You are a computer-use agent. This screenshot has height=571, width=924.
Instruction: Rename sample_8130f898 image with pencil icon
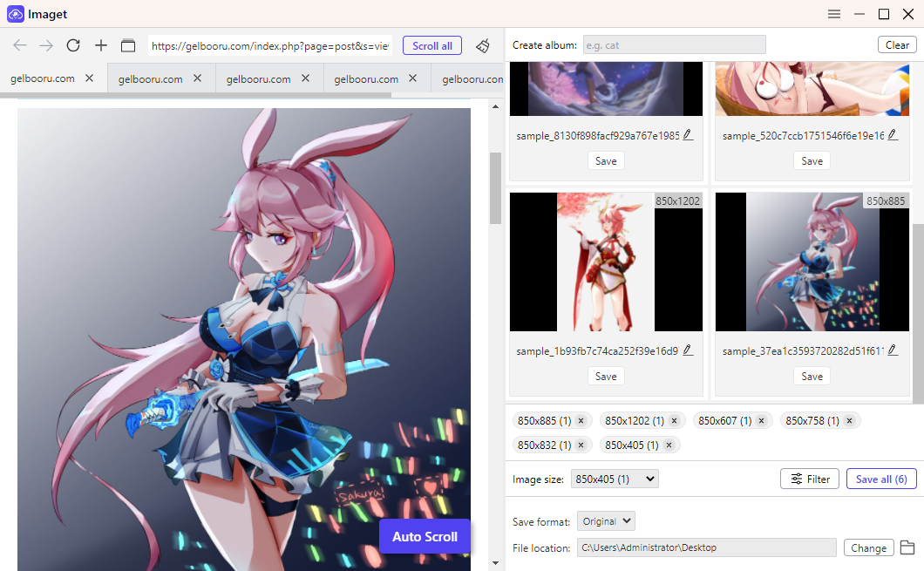point(687,135)
